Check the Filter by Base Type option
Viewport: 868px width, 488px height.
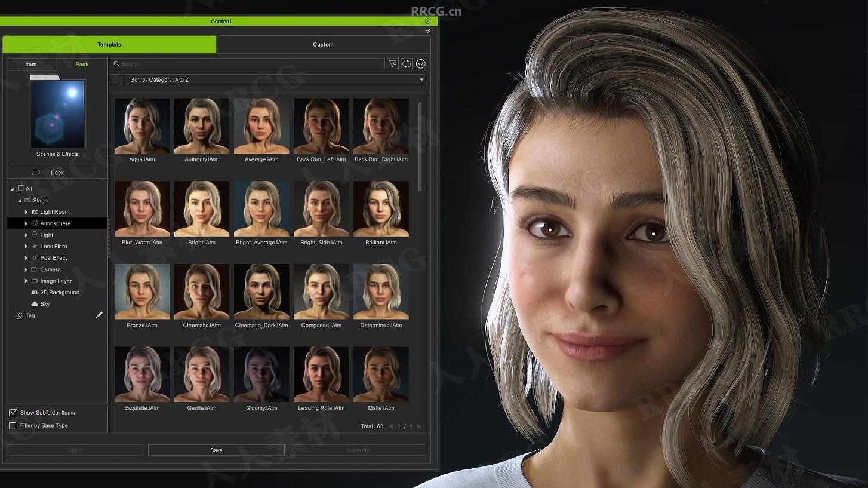pos(13,425)
